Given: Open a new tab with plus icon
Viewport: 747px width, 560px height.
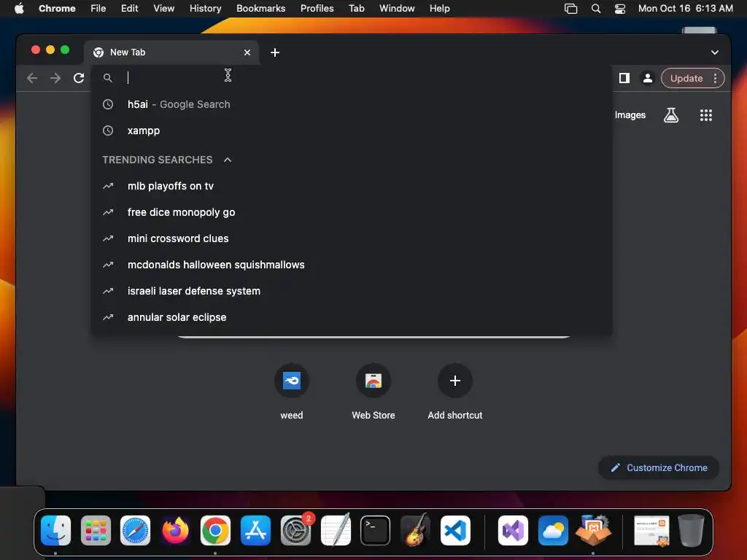Looking at the screenshot, I should pyautogui.click(x=275, y=52).
